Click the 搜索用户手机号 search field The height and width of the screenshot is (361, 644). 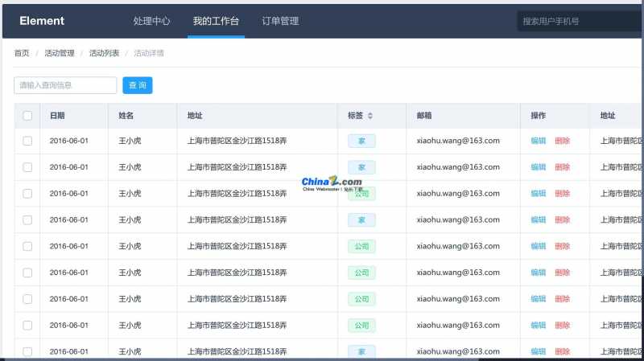click(578, 21)
